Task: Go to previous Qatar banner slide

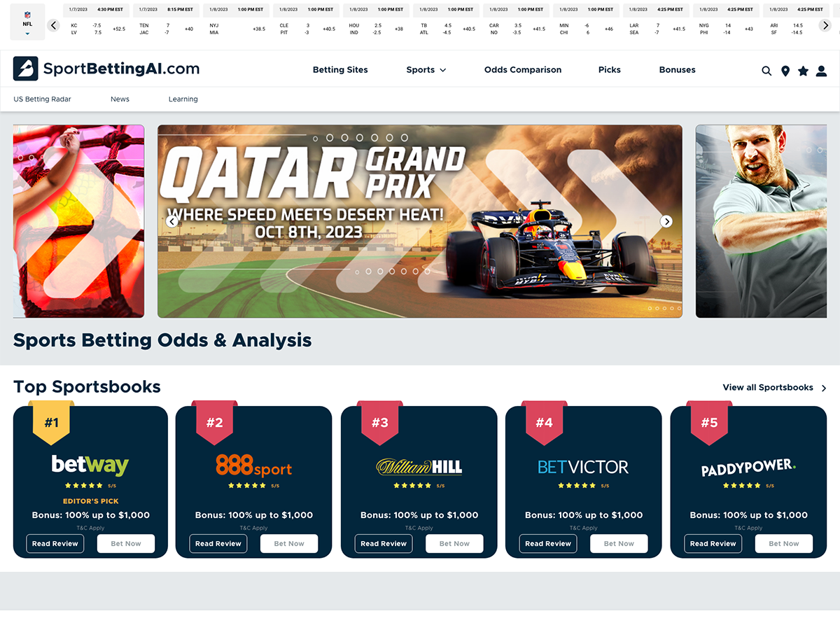Action: pos(171,221)
